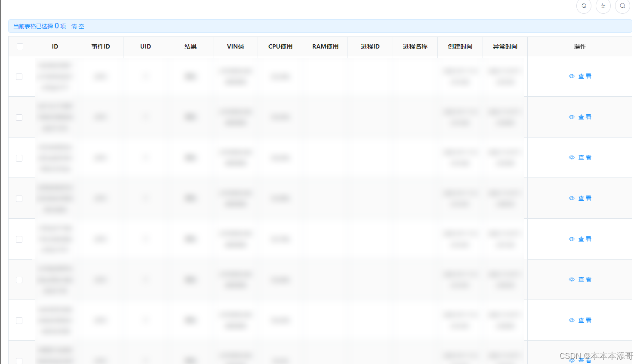Click the 进程名称 column header
The height and width of the screenshot is (364, 640).
click(415, 46)
